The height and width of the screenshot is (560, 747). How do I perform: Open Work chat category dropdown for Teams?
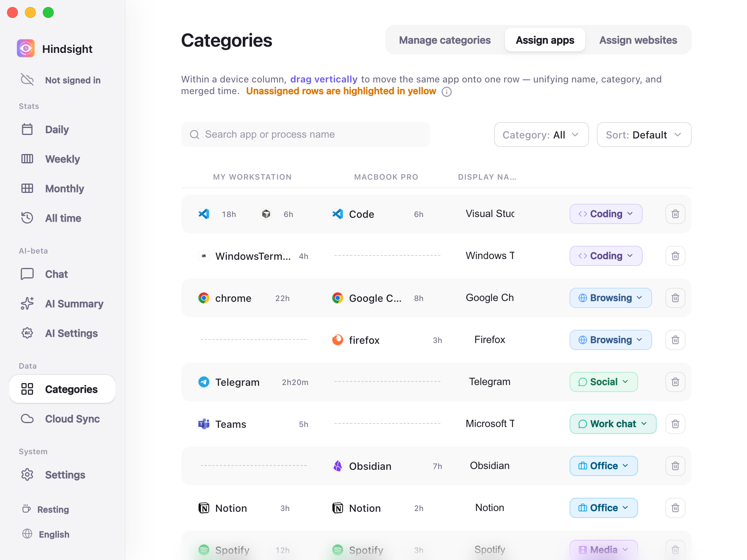[613, 424]
